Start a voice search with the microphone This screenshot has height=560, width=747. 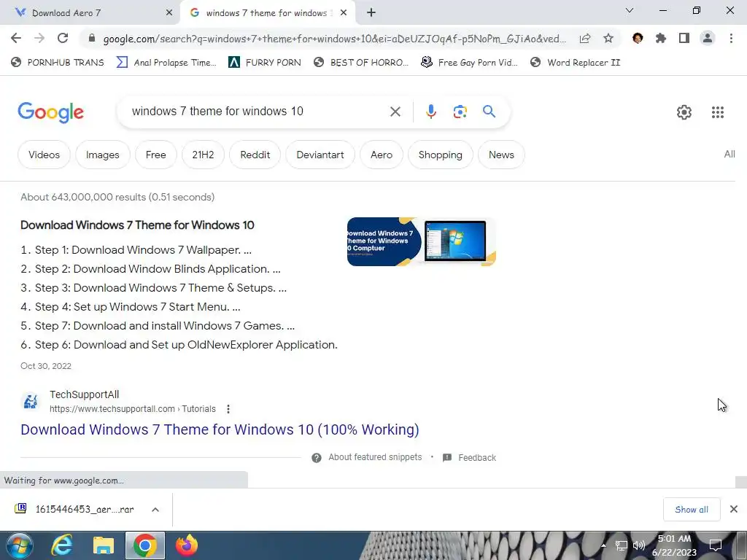430,112
